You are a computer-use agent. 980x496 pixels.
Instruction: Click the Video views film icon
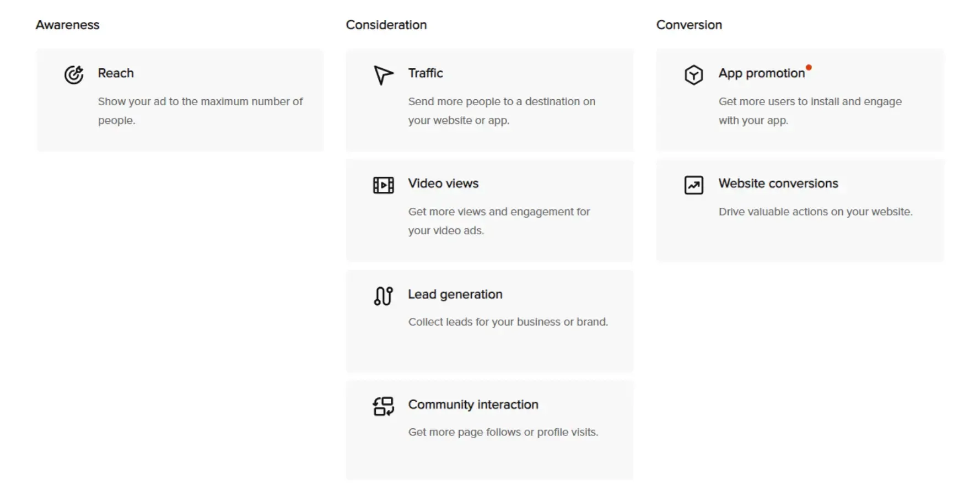coord(383,185)
